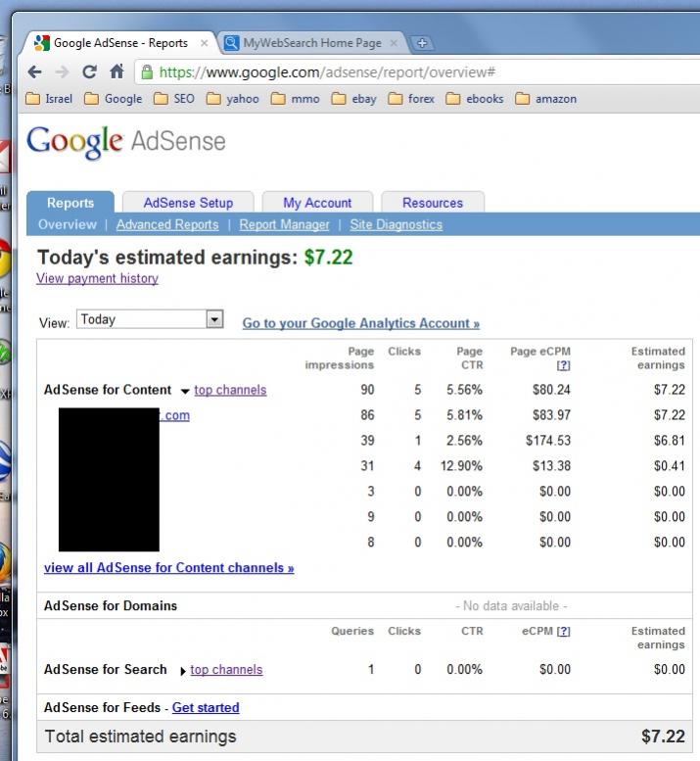
Task: Select the Google AdSense - Reports browser tab
Action: pyautogui.click(x=120, y=43)
